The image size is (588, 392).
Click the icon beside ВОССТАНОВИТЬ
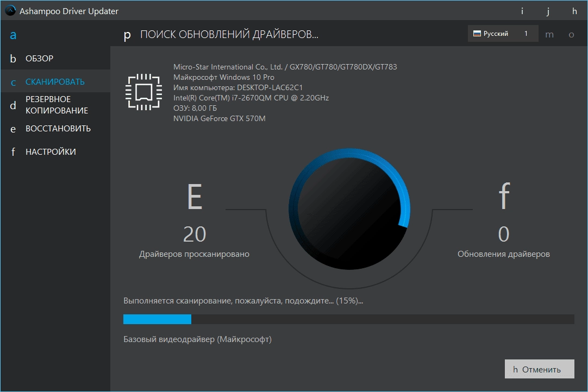[13, 129]
